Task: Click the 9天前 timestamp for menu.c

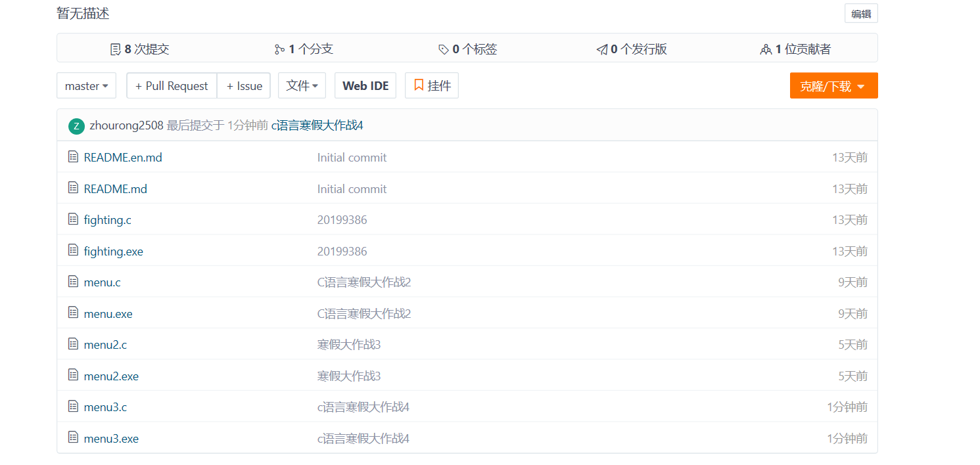Action: click(x=853, y=282)
